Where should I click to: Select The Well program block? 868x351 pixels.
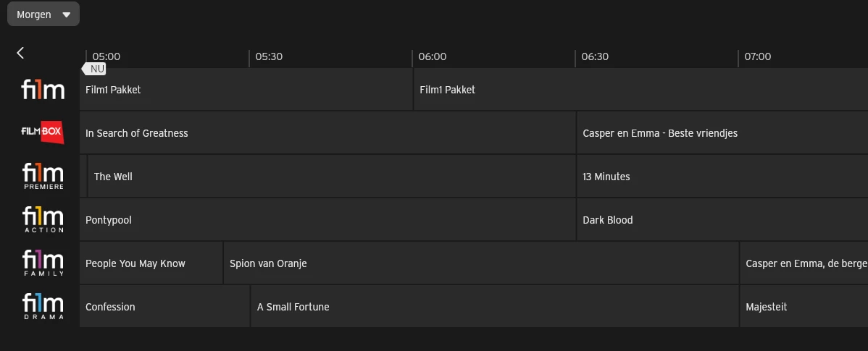[x=331, y=177]
